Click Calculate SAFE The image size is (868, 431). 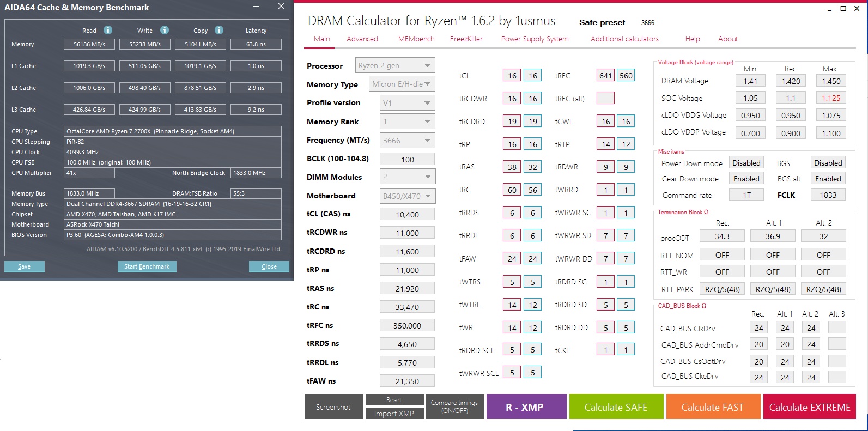616,407
